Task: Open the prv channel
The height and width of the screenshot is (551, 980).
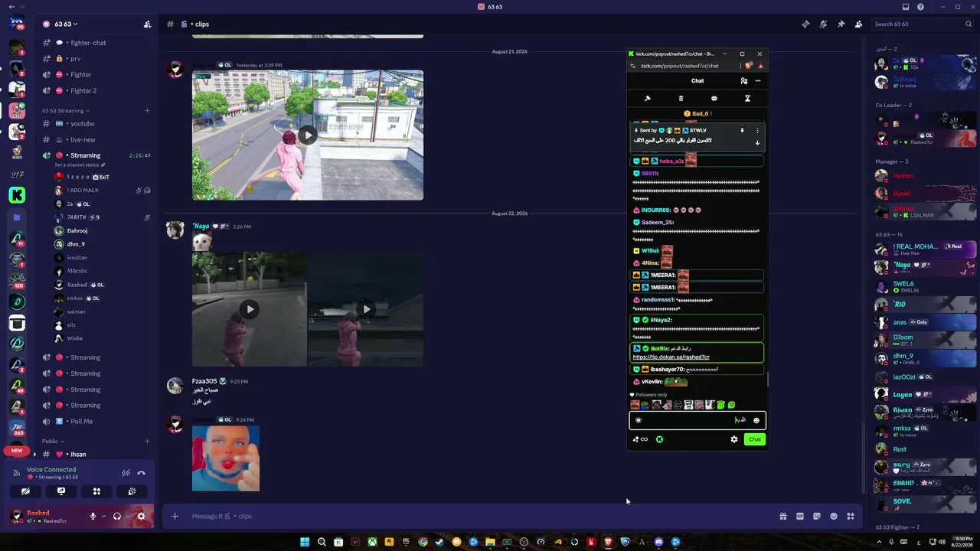Action: point(96,58)
